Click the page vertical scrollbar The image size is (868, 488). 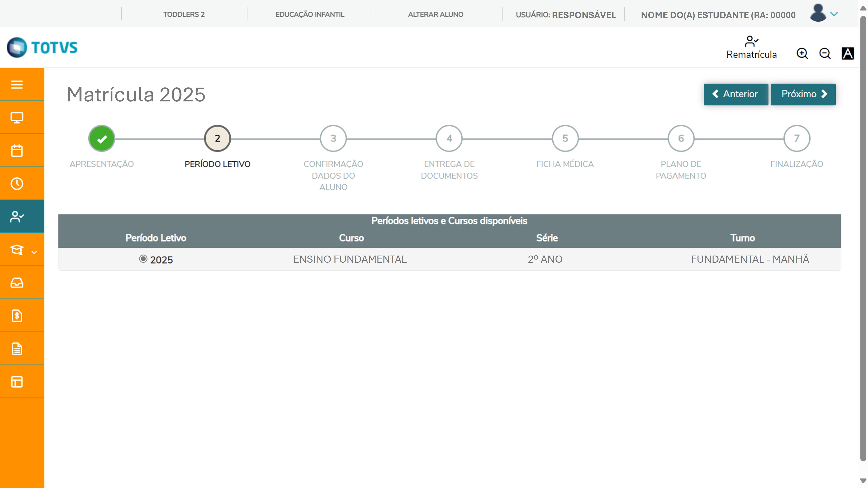click(x=863, y=236)
